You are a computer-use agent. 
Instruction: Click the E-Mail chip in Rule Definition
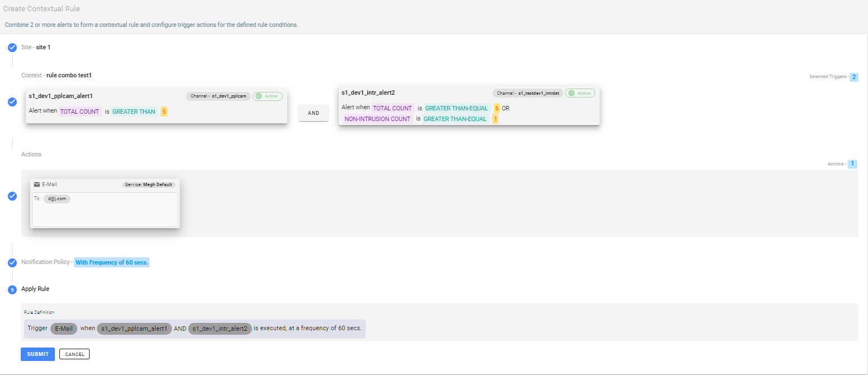coord(64,328)
